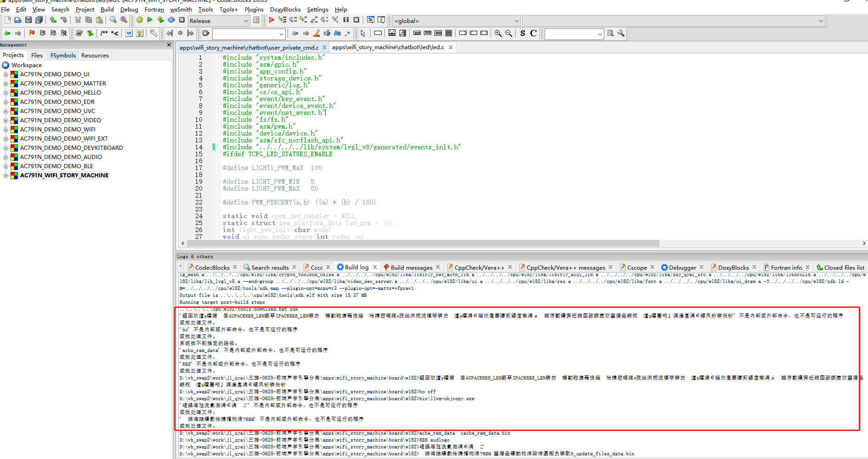Close the user_private_cmd.c editor tab

click(324, 47)
